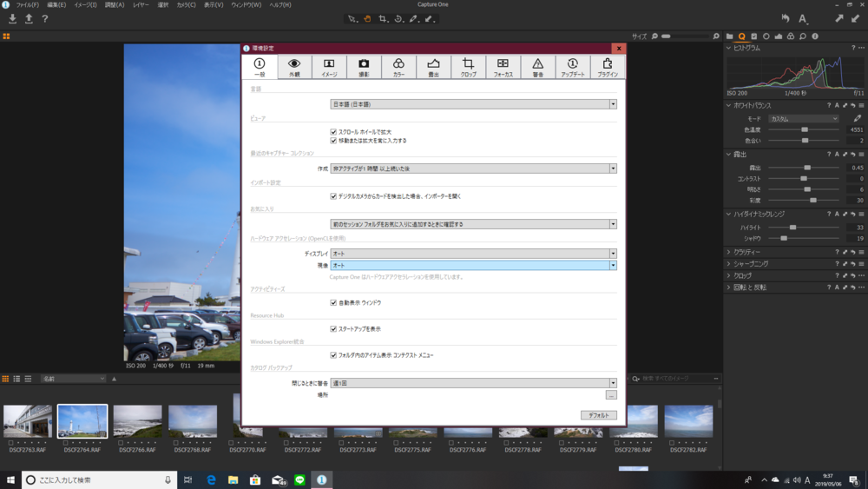Image resolution: width=868 pixels, height=489 pixels.
Task: Open LINE app from the taskbar
Action: (x=299, y=479)
